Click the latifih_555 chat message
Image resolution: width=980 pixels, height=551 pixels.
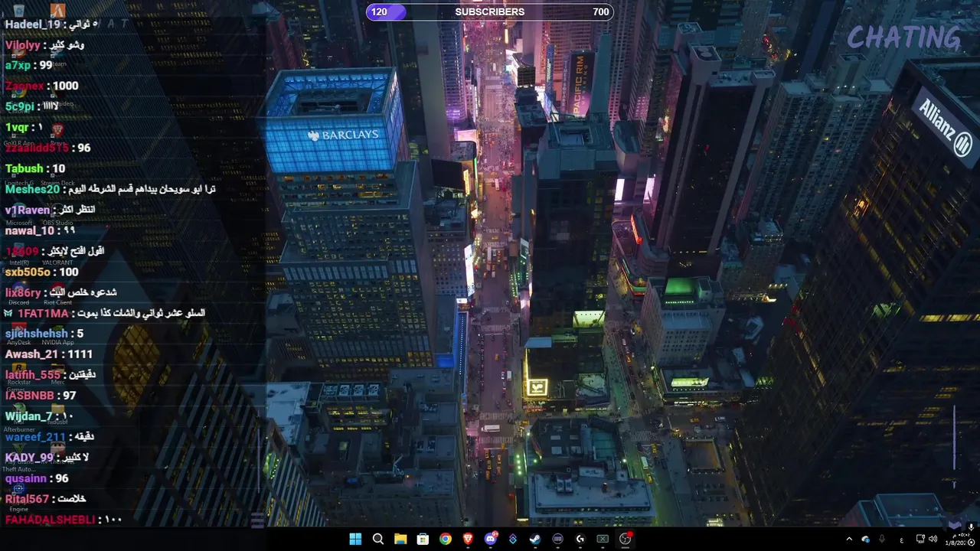[x=51, y=376]
